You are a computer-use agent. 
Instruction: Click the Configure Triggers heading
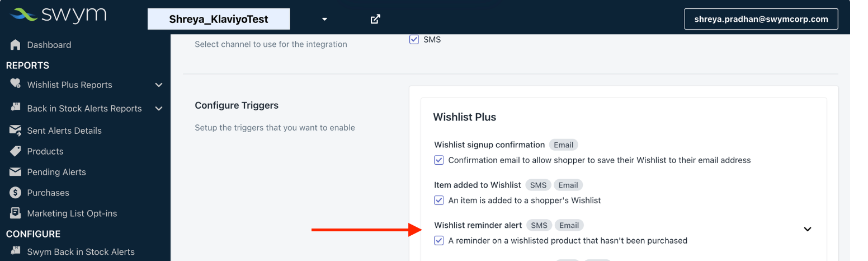point(237,105)
